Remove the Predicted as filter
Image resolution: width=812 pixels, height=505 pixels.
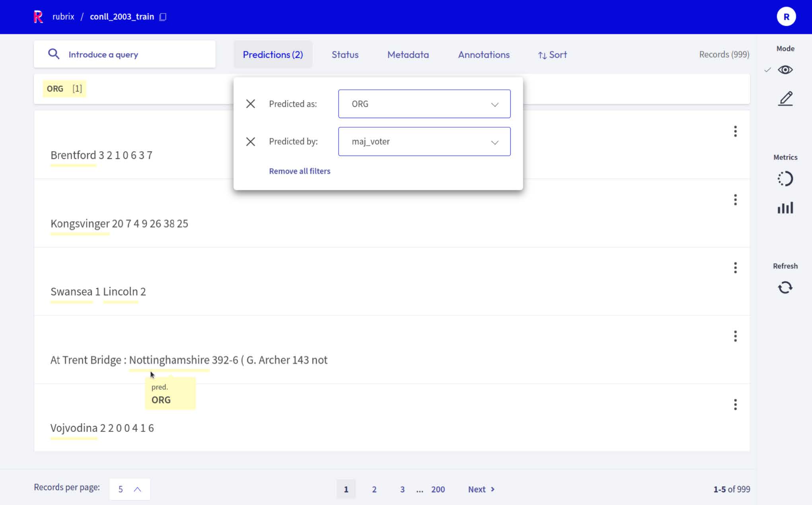[250, 104]
